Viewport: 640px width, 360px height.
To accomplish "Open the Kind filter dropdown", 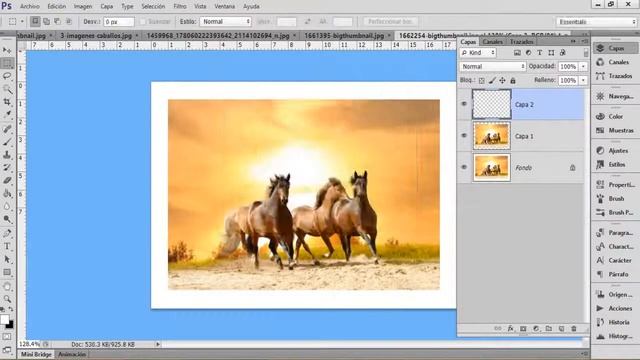I will (x=478, y=53).
